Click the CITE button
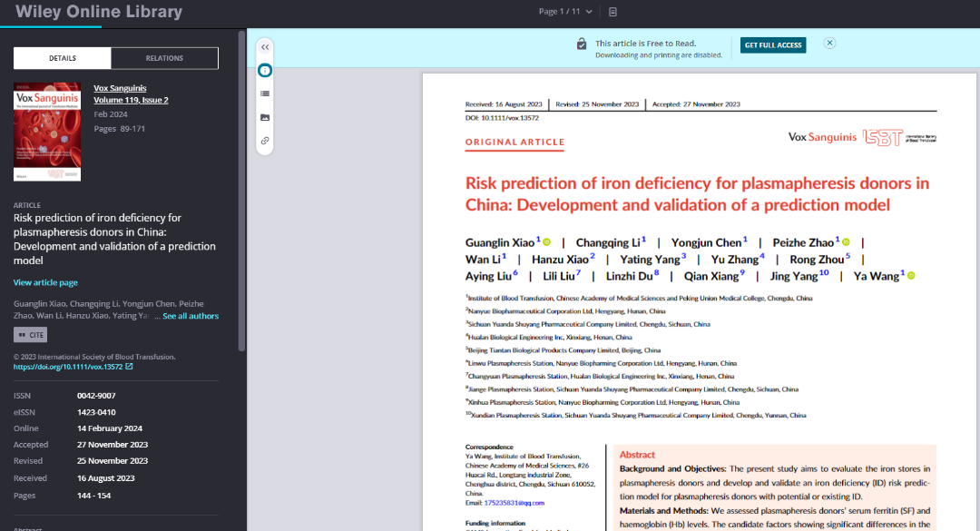 coord(31,335)
